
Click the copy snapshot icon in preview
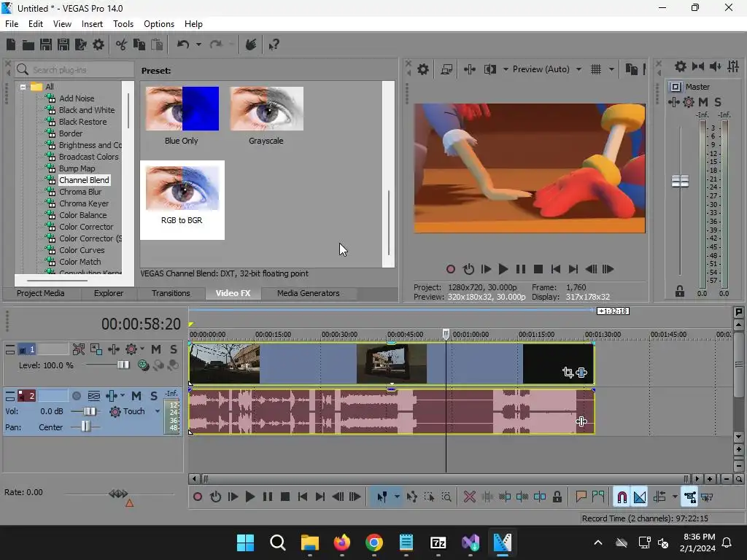tap(631, 69)
